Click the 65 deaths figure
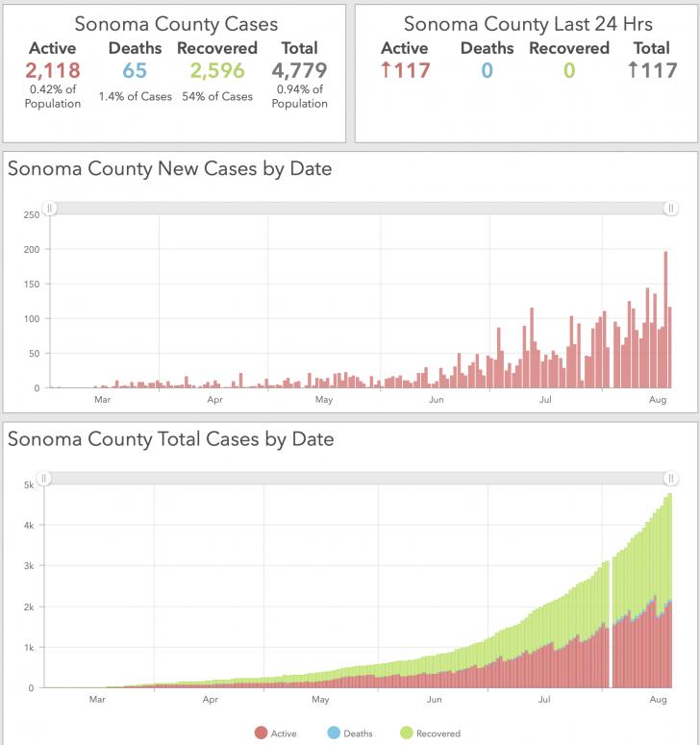The width and height of the screenshot is (700, 745). point(135,70)
